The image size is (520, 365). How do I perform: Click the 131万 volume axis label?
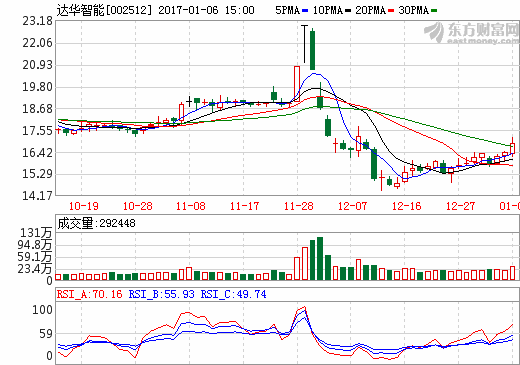tap(36, 233)
